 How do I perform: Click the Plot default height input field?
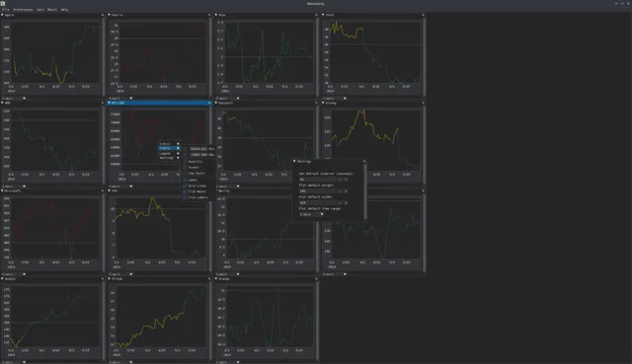pos(318,191)
